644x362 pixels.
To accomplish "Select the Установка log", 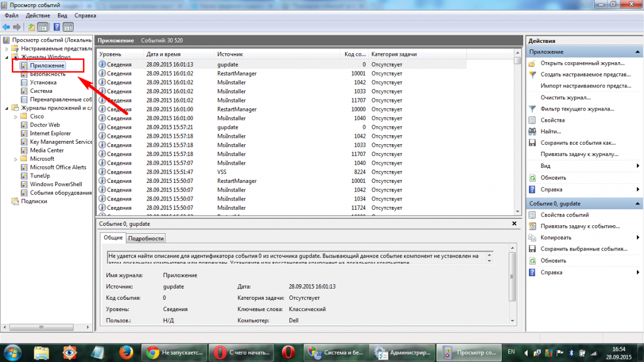I will coord(43,83).
